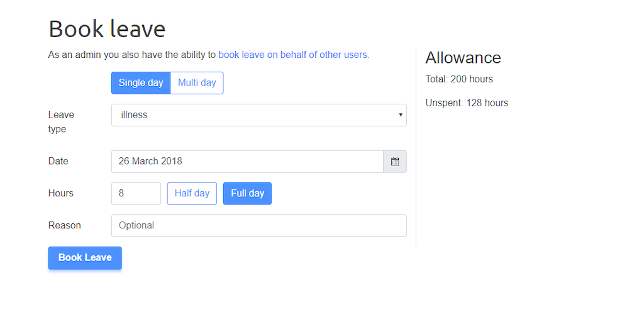
Task: Switch to Multi day leave
Action: [197, 83]
